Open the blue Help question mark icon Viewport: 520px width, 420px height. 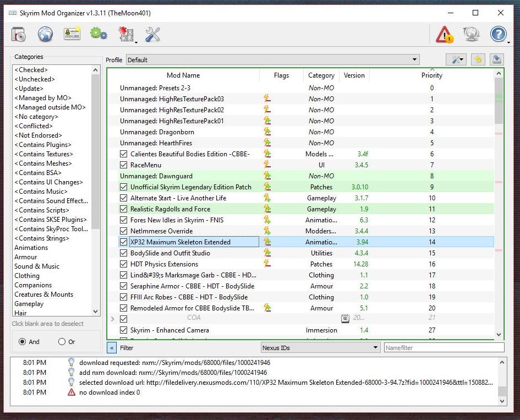(x=498, y=34)
